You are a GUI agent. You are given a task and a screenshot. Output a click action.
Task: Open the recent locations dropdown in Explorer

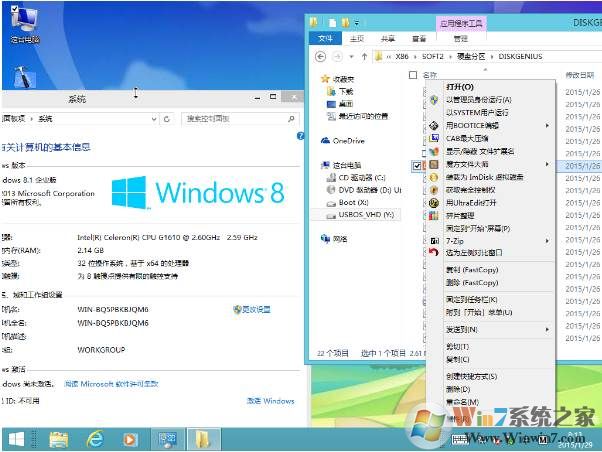[x=351, y=57]
